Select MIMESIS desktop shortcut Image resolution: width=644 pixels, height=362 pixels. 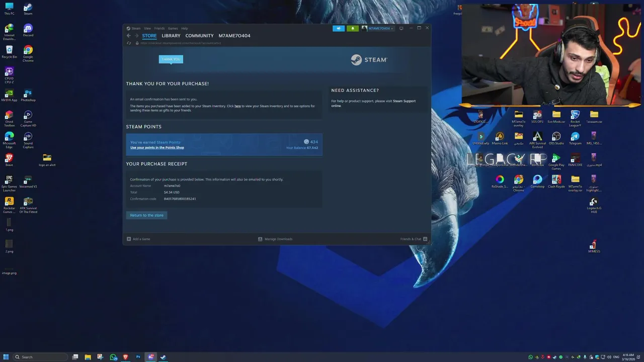click(594, 246)
